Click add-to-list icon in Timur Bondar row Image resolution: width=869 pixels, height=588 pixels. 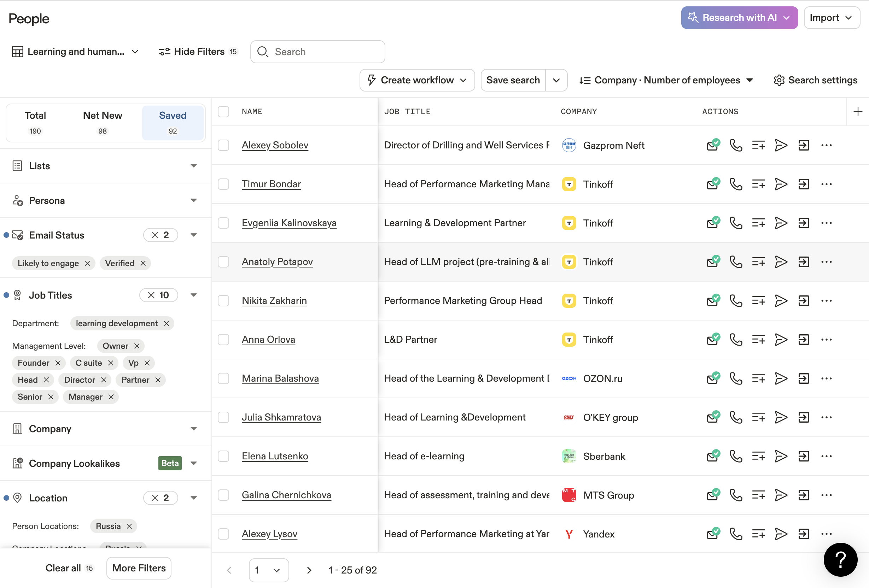[x=758, y=184]
